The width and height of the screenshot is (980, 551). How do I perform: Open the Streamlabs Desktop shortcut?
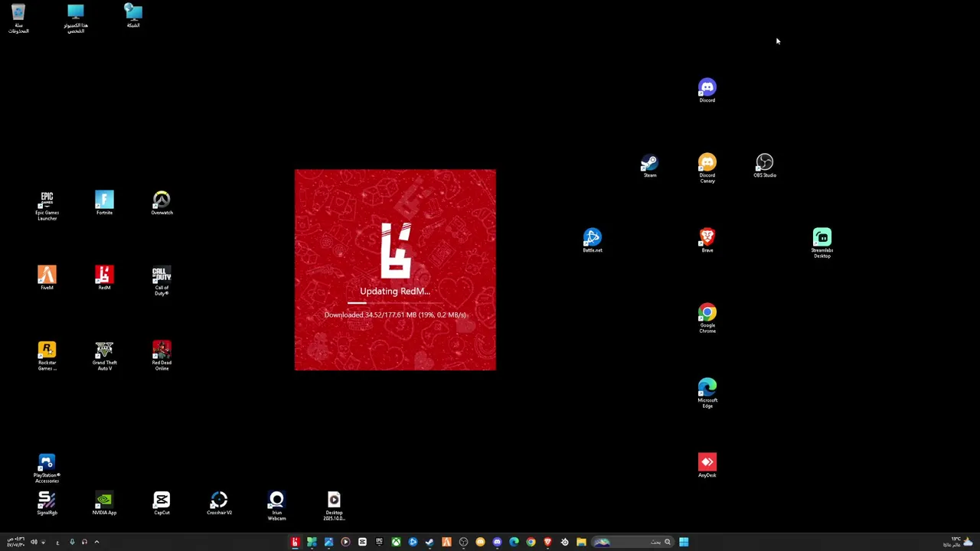(x=822, y=243)
